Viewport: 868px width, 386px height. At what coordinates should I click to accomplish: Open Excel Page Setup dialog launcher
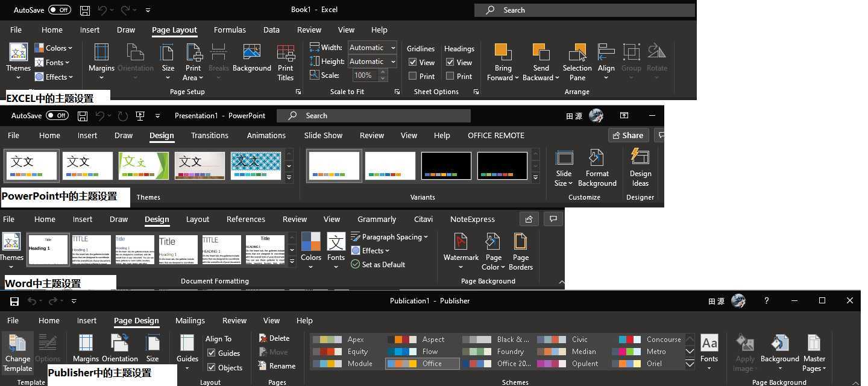pos(298,92)
